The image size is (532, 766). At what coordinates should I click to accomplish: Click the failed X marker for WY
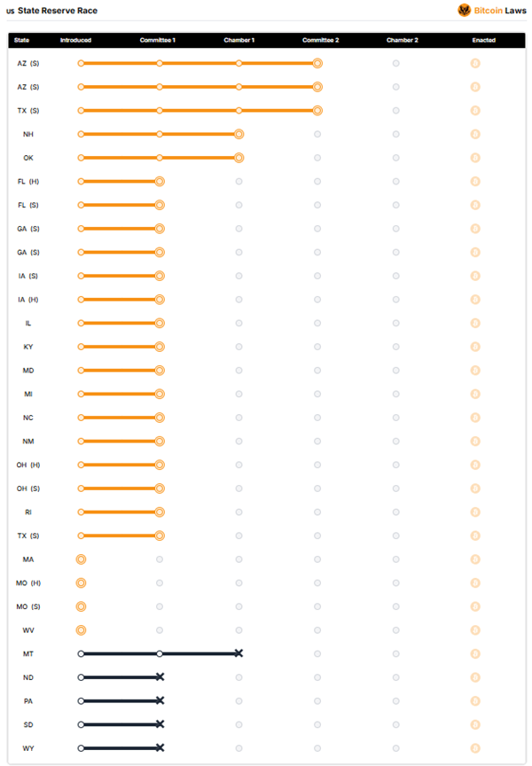click(x=160, y=748)
